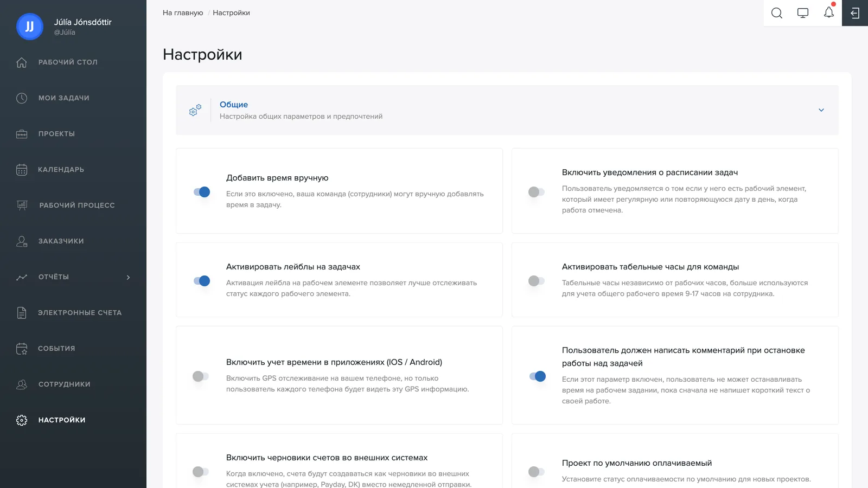The height and width of the screenshot is (488, 868).
Task: Click the briefcase icon for Проекты
Action: coord(22,134)
